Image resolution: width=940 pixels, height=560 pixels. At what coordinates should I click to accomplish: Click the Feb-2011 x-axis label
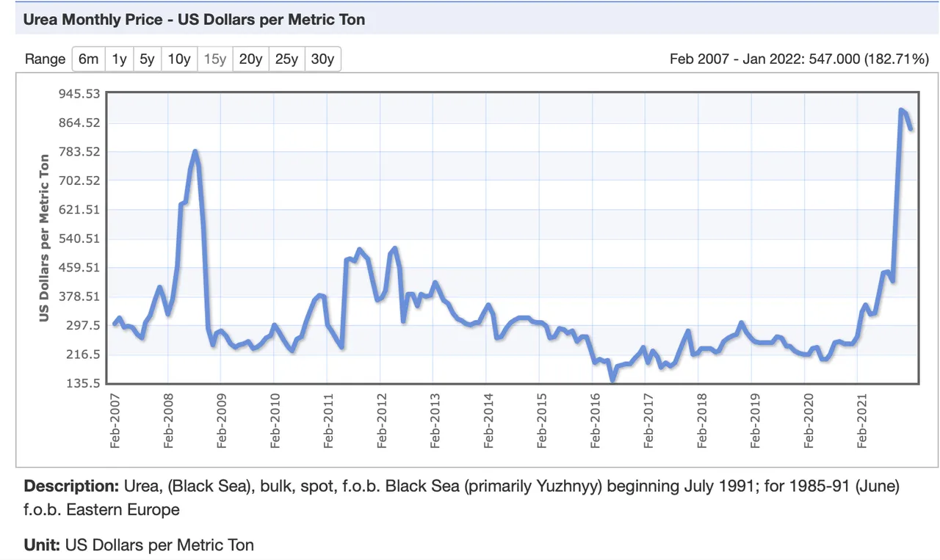tap(328, 420)
